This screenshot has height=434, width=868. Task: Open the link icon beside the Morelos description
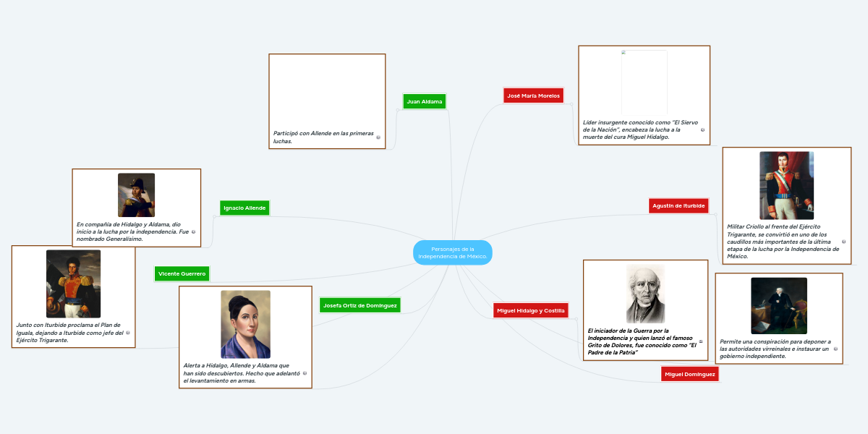tap(702, 130)
